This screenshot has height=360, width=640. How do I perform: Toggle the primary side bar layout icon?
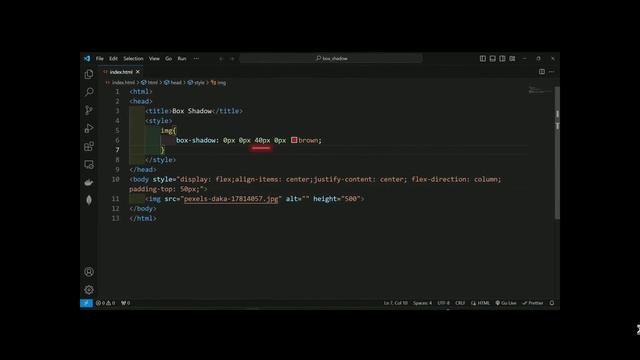click(x=482, y=59)
